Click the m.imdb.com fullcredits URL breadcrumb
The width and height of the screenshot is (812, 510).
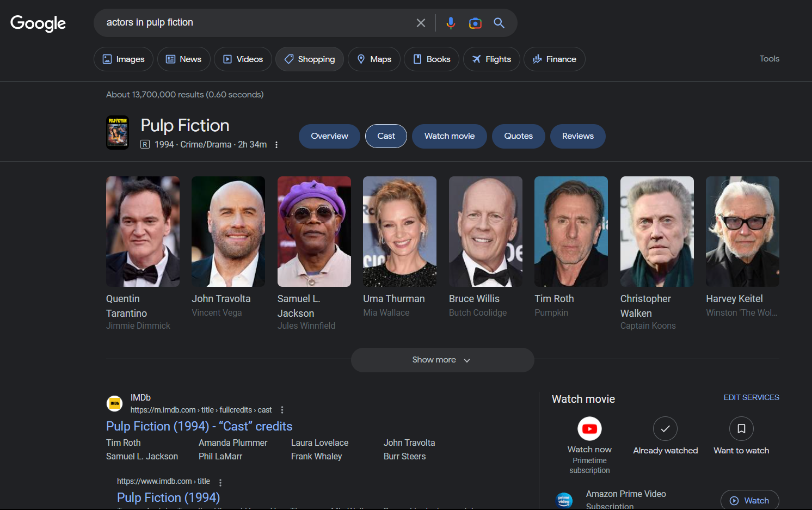pyautogui.click(x=201, y=410)
